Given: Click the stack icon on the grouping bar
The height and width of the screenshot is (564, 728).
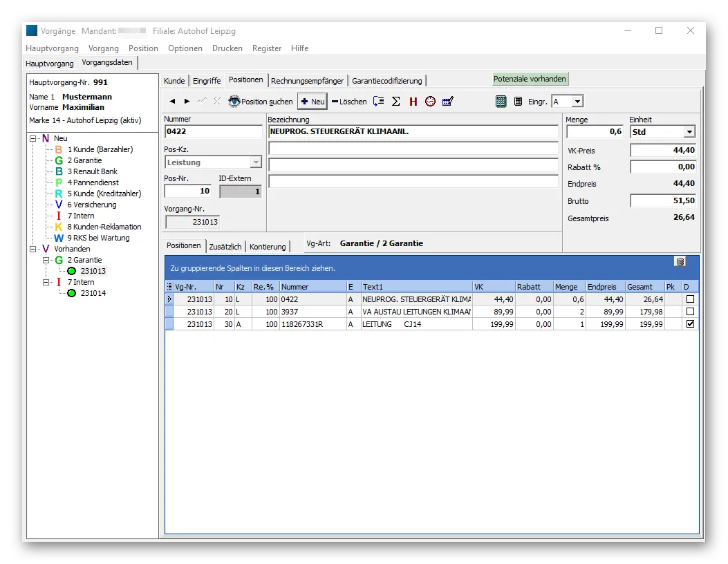Looking at the screenshot, I should (x=680, y=263).
